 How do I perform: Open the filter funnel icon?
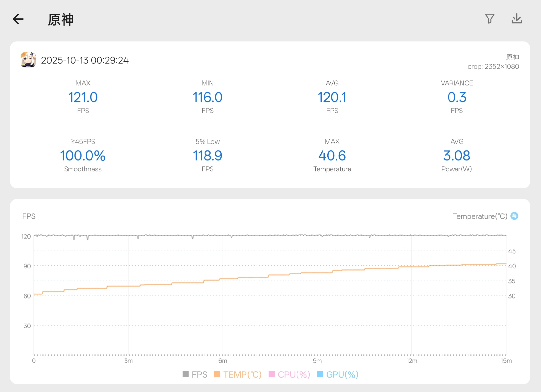[x=489, y=19]
